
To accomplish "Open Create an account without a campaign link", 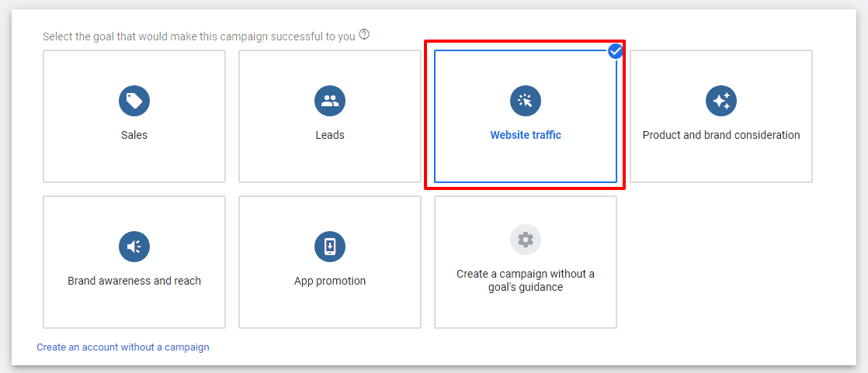I will point(123,347).
